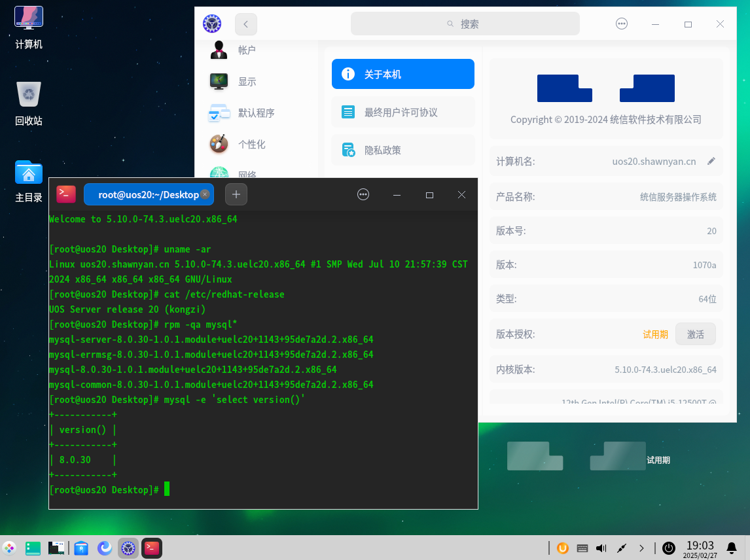Open the clock showing 19:03
This screenshot has height=560, width=750.
click(700, 549)
